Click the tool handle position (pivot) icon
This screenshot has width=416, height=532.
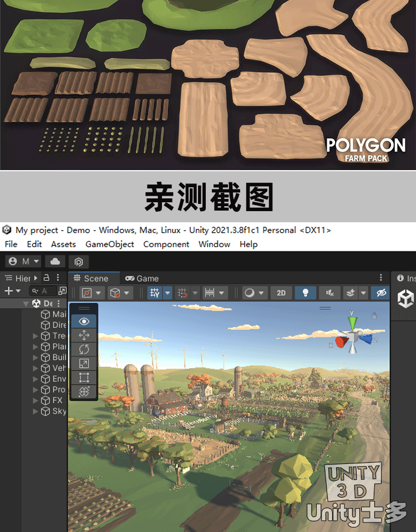tap(87, 293)
